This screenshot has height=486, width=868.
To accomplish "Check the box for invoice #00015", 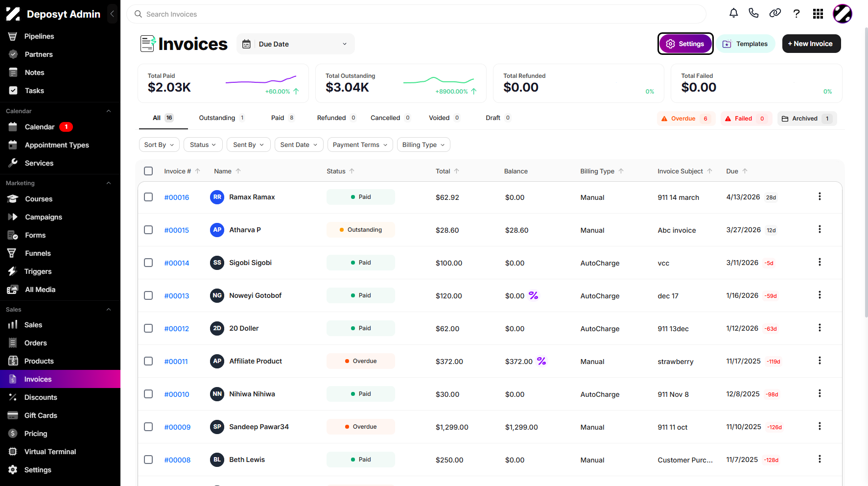I will (x=148, y=230).
